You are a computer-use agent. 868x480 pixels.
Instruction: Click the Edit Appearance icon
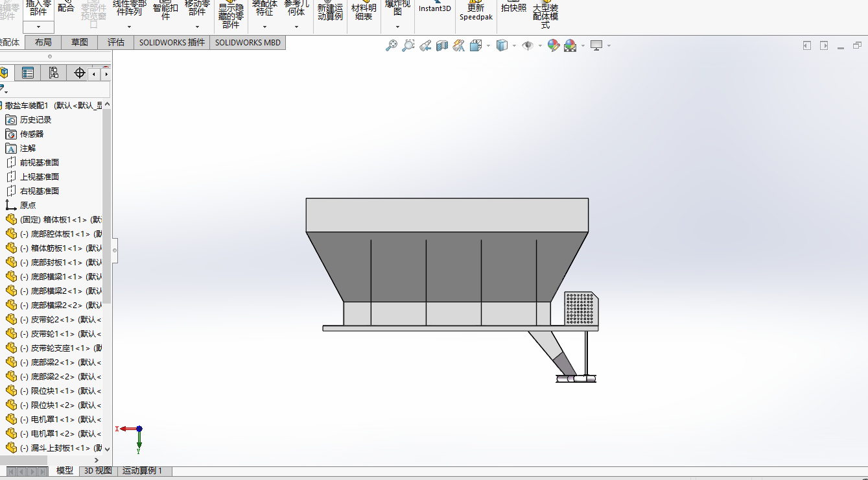pyautogui.click(x=553, y=45)
